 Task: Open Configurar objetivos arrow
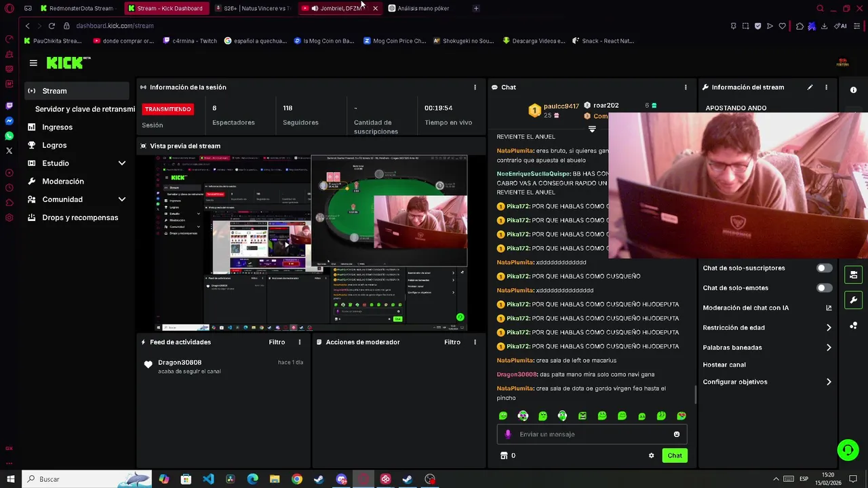click(829, 382)
